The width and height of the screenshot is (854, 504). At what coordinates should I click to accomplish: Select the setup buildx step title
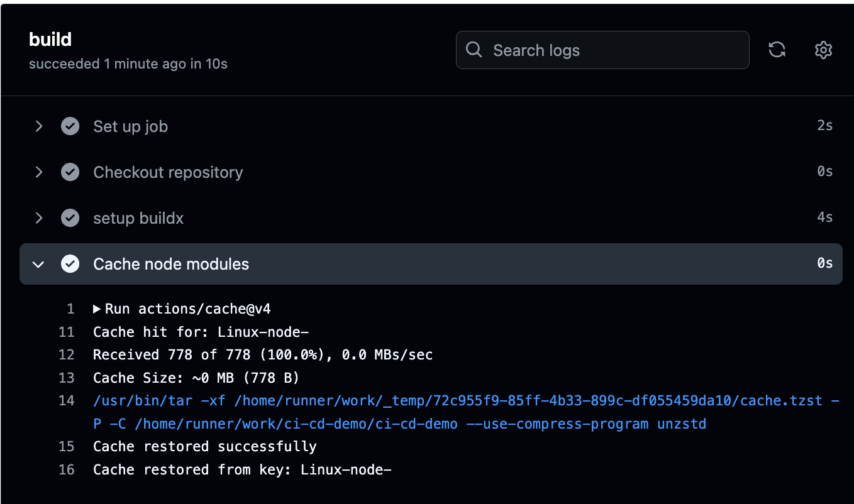point(138,218)
